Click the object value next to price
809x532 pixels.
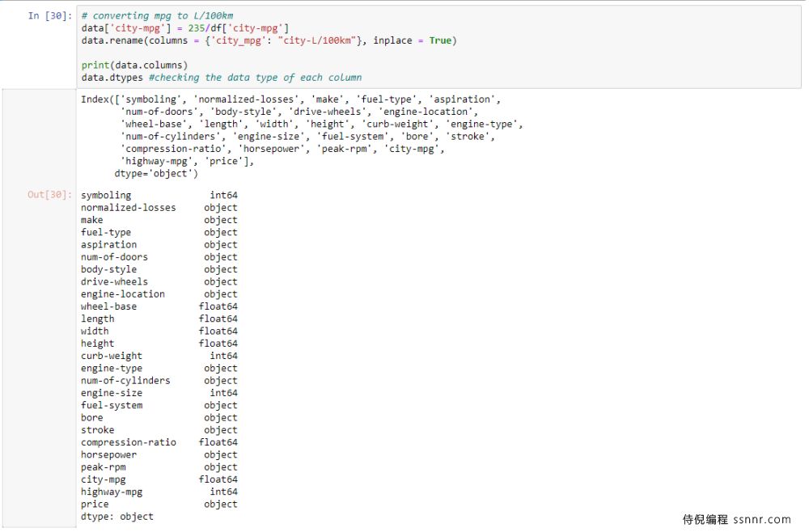coord(221,505)
